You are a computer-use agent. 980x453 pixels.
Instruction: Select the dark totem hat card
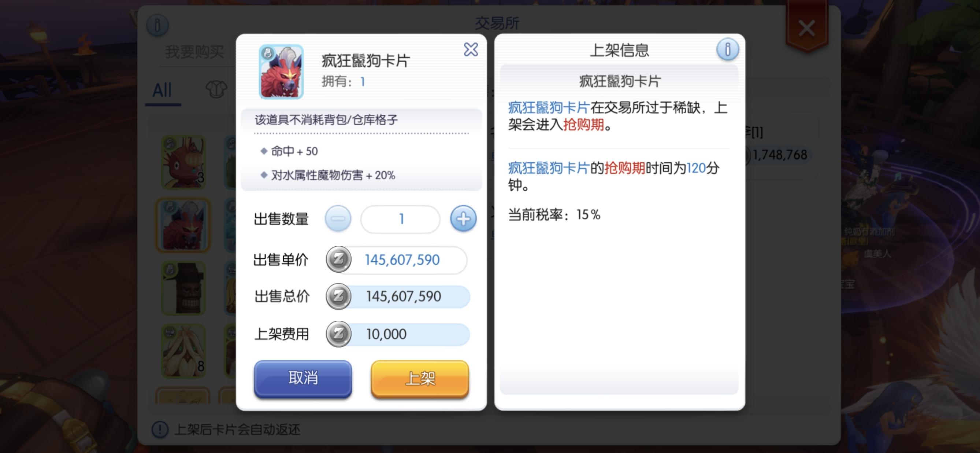(183, 288)
